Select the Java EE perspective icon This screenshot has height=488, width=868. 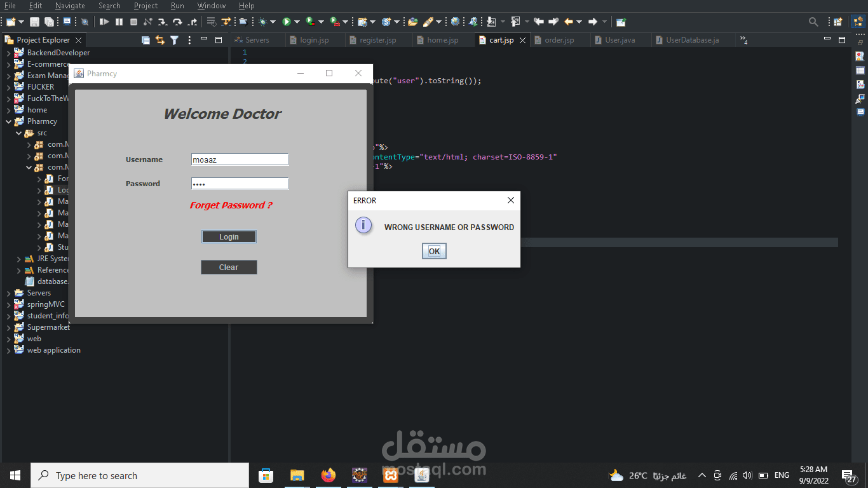click(857, 22)
